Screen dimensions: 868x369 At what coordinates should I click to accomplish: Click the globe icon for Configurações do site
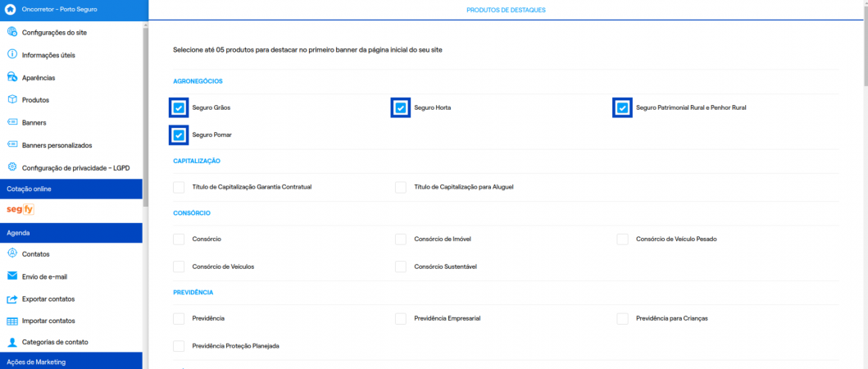pos(12,32)
